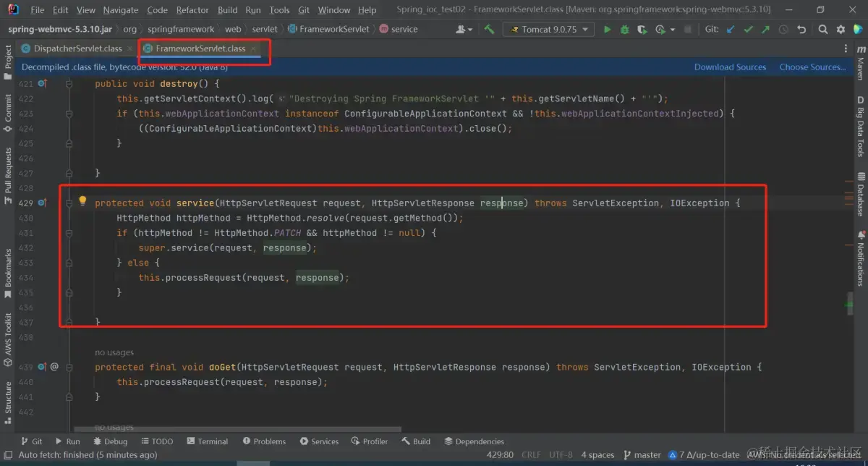Click Download Sources link
Screen dimensions: 868x466
tap(730, 67)
